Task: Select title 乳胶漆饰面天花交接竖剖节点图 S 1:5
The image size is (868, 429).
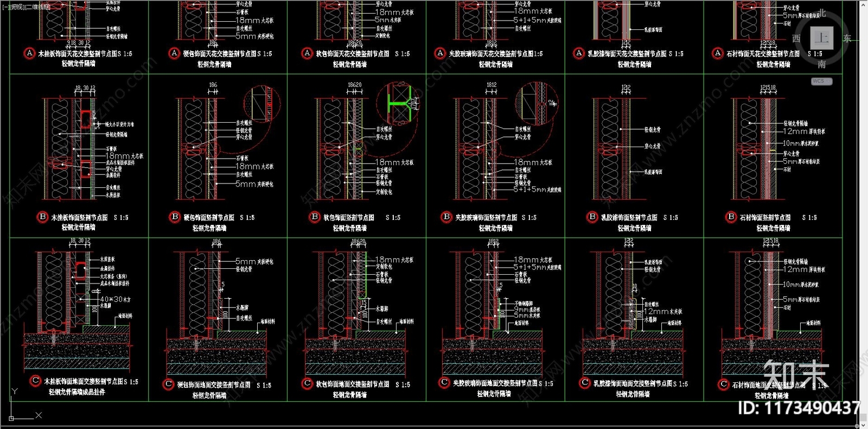Action: click(635, 54)
